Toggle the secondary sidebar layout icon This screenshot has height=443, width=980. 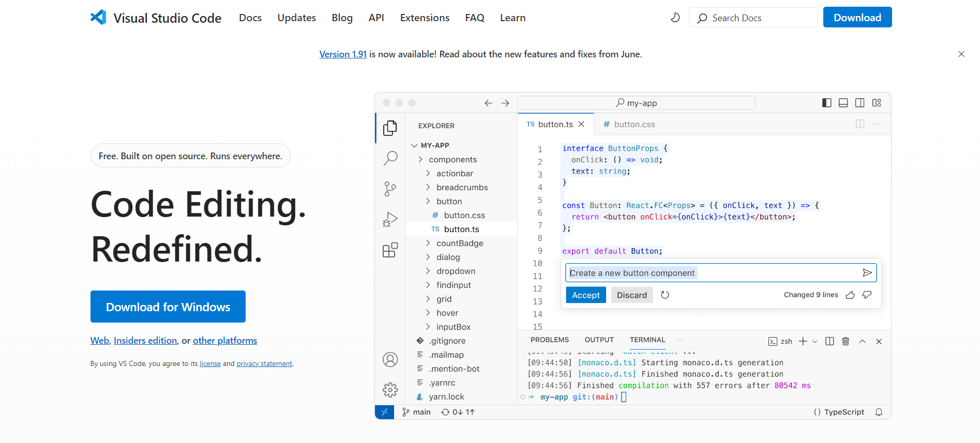pyautogui.click(x=860, y=103)
